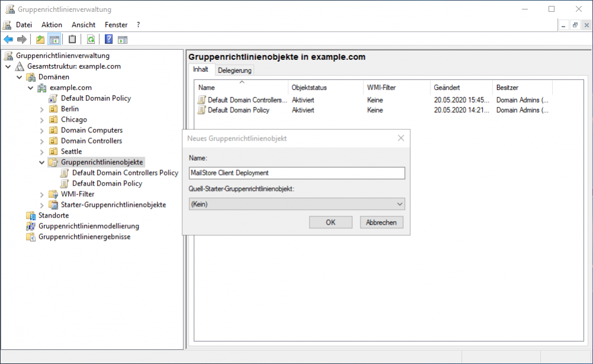Open Properties via the clipboard toolbar icon
This screenshot has height=364, width=593.
71,39
